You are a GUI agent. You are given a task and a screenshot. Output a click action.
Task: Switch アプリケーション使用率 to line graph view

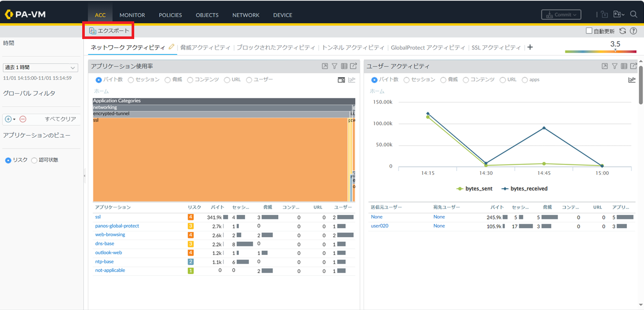tap(352, 80)
